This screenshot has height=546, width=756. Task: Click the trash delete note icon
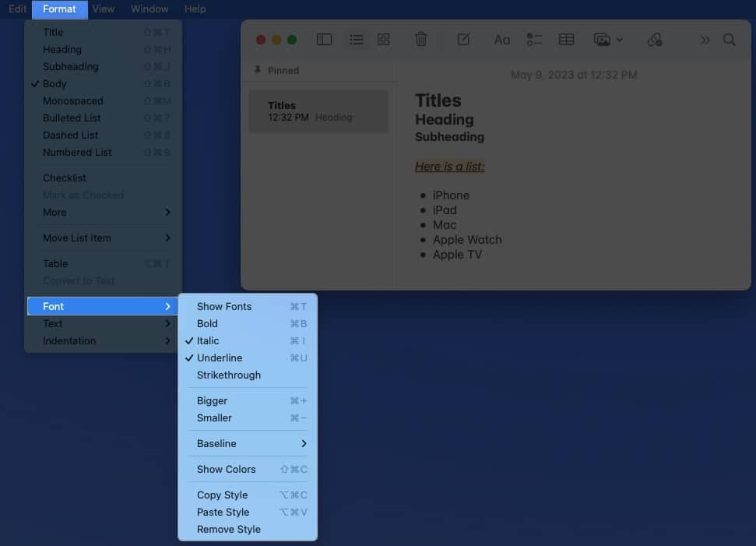[x=421, y=39]
